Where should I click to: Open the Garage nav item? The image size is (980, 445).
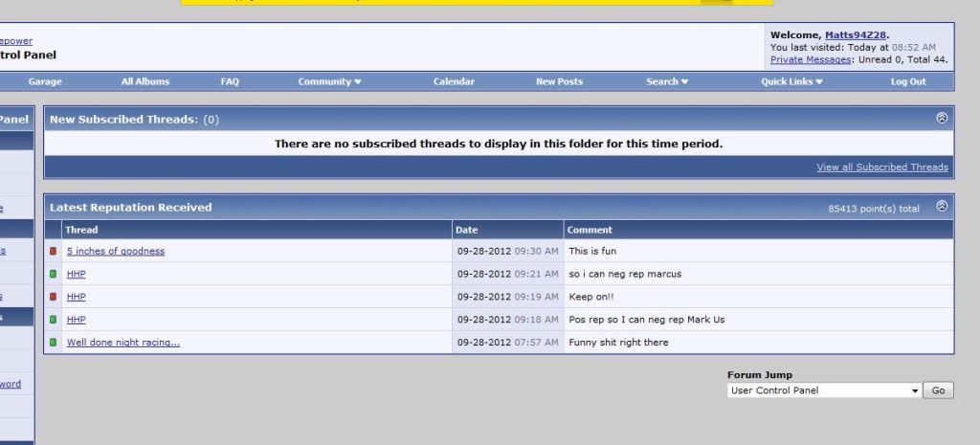[x=45, y=82]
